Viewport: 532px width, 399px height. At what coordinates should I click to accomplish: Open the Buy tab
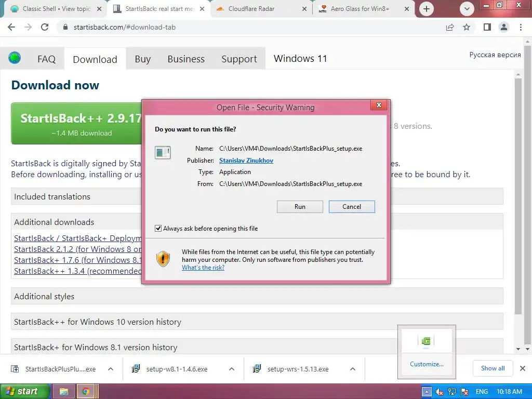click(142, 59)
